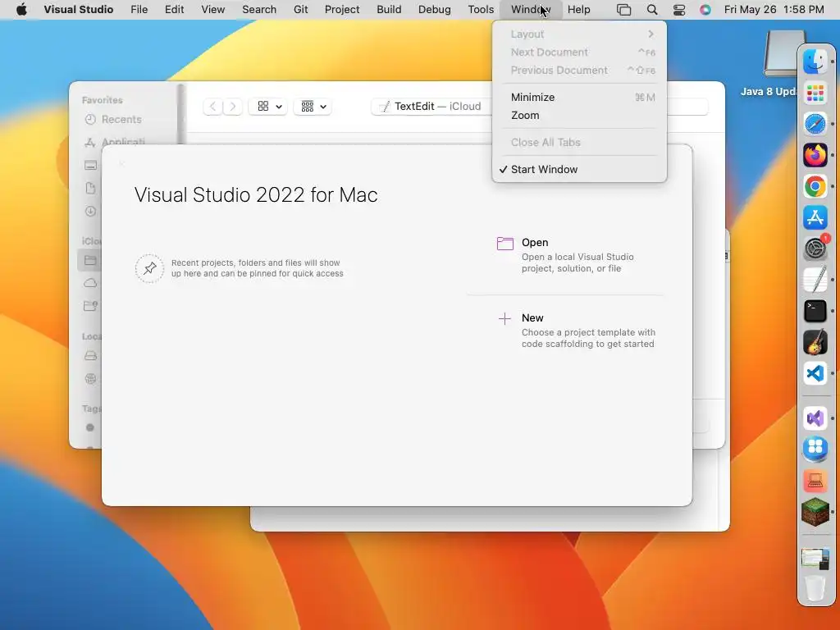Select the Downloads icon in file dialog sidebar
Screen dimensions: 840x630
coord(90,211)
